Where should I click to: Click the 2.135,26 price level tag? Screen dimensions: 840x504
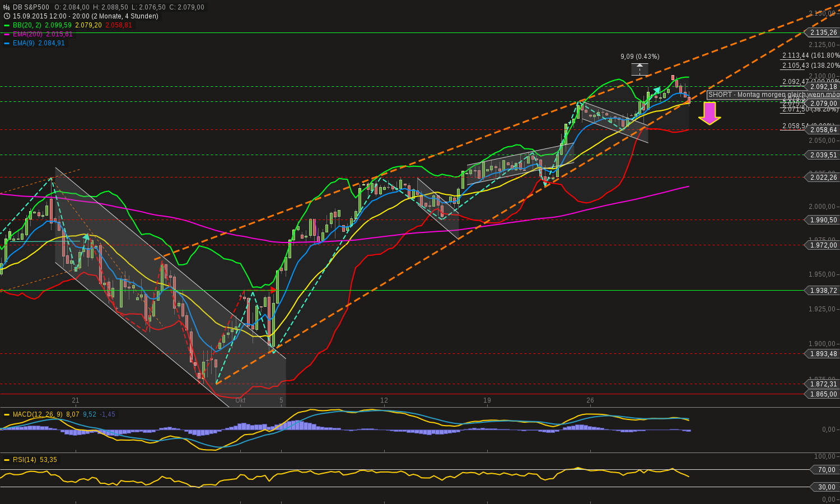[823, 32]
